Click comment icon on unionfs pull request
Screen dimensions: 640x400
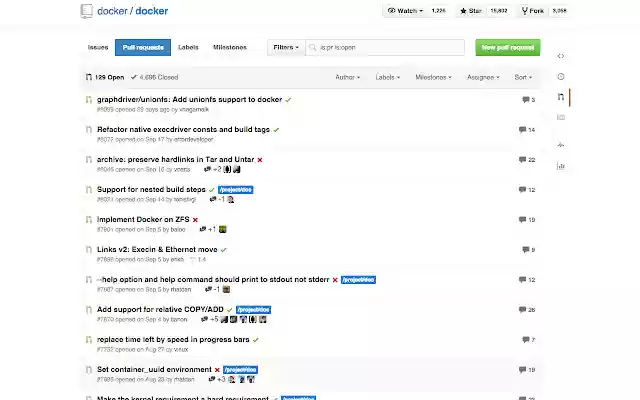[x=526, y=100]
